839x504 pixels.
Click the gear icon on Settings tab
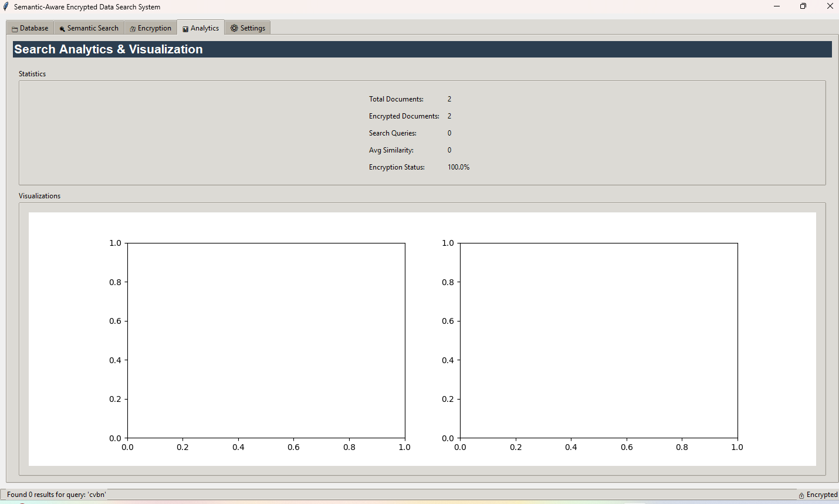[x=234, y=28]
